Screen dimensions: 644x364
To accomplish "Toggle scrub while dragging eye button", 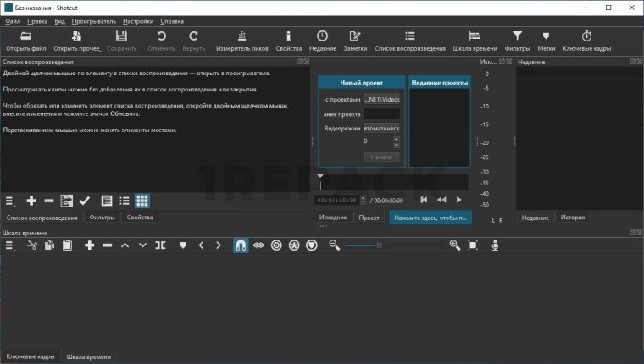I will (258, 245).
